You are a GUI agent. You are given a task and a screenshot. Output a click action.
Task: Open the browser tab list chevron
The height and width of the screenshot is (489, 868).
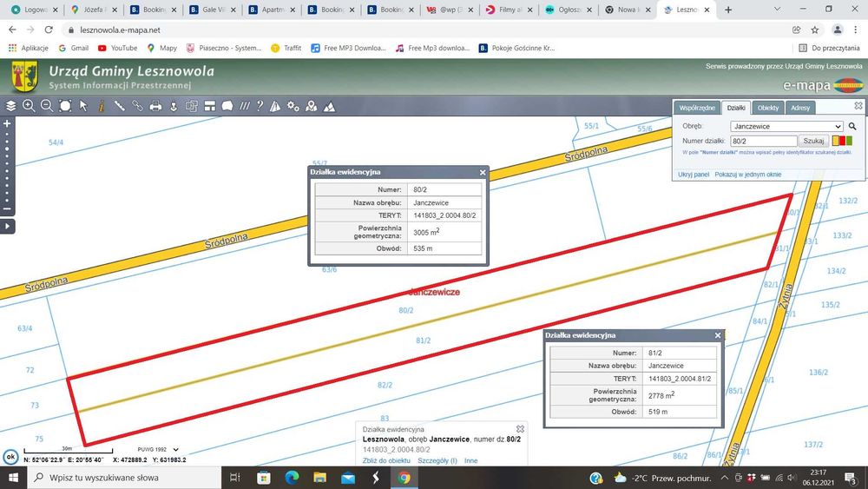(777, 10)
